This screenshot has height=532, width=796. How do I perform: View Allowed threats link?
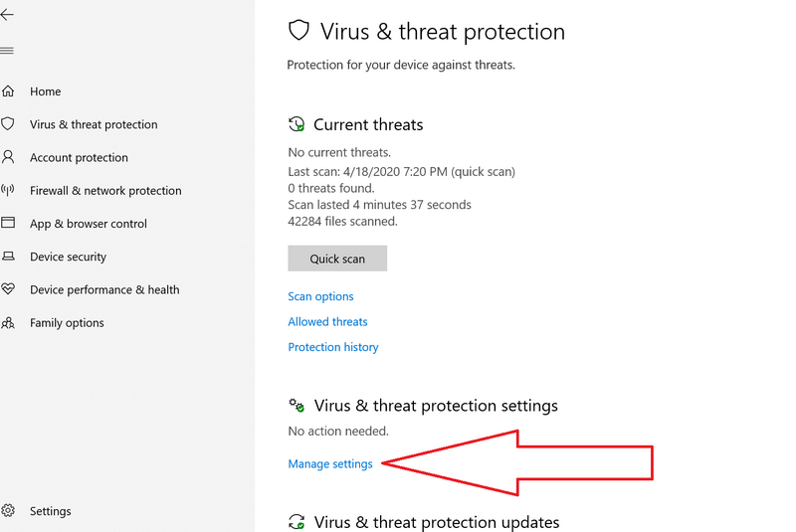pos(327,322)
